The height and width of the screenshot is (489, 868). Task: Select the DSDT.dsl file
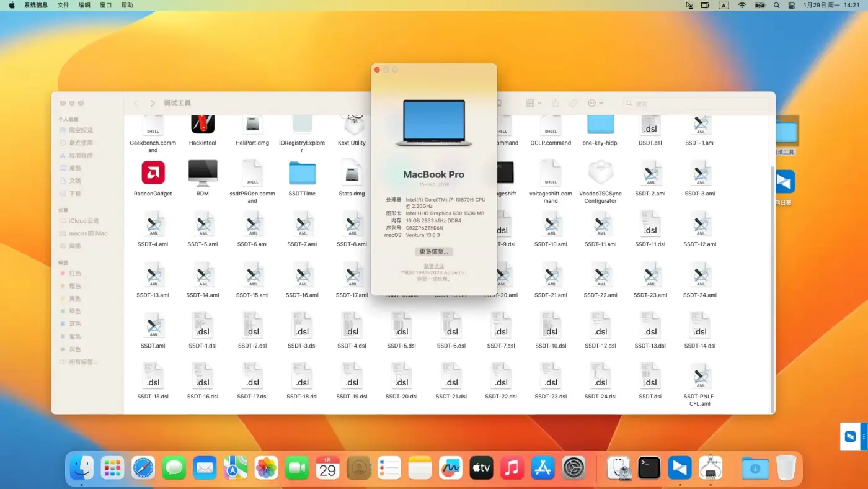click(650, 125)
